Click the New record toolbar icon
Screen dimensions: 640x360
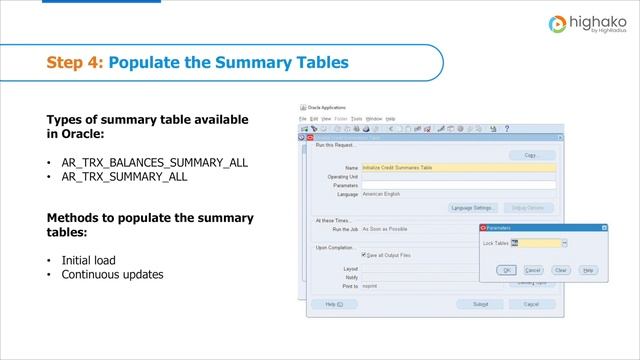click(x=304, y=129)
